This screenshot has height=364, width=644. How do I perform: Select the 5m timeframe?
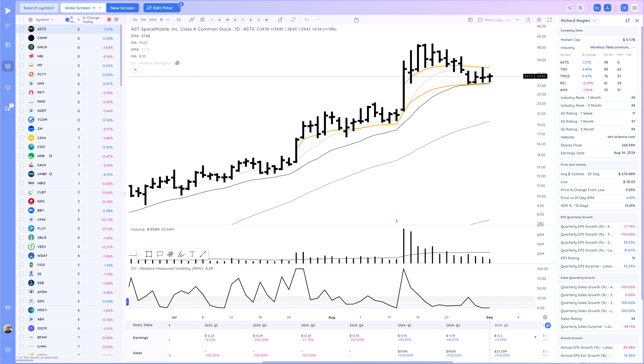click(x=143, y=20)
